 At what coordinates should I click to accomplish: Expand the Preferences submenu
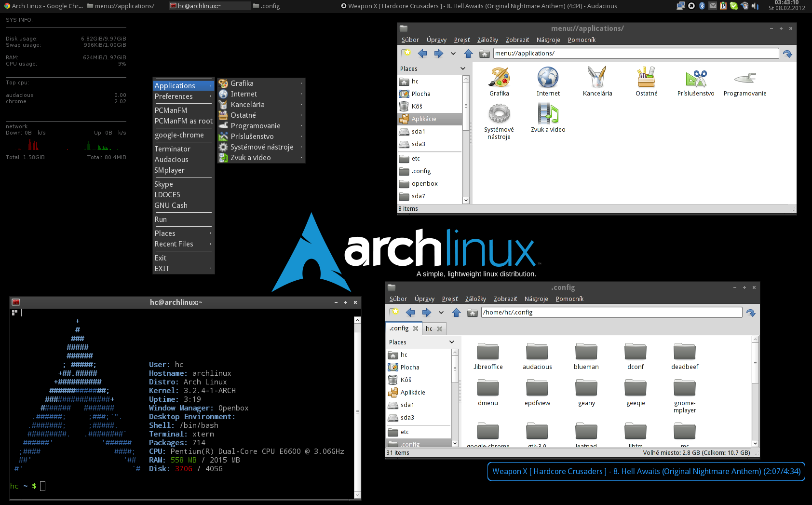pos(183,96)
